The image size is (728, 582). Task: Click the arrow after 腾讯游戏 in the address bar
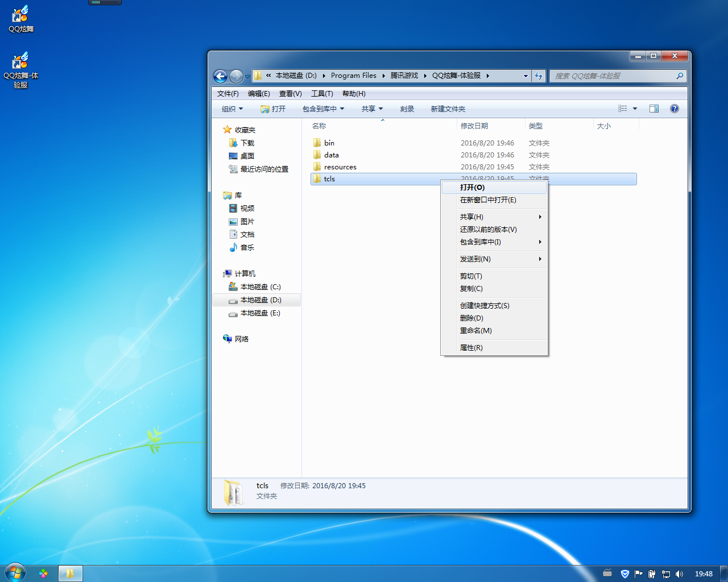click(x=425, y=76)
